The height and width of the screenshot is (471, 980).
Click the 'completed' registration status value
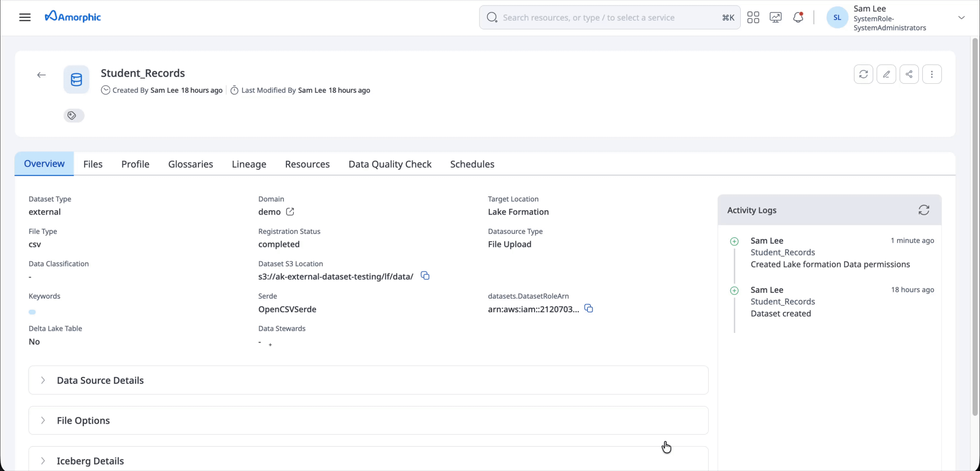pos(279,245)
